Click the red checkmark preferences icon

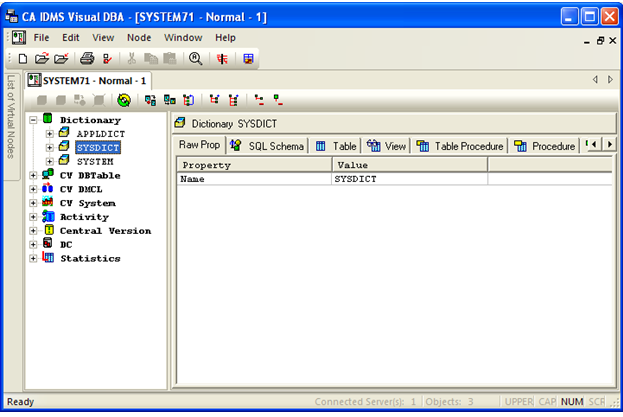point(107,59)
